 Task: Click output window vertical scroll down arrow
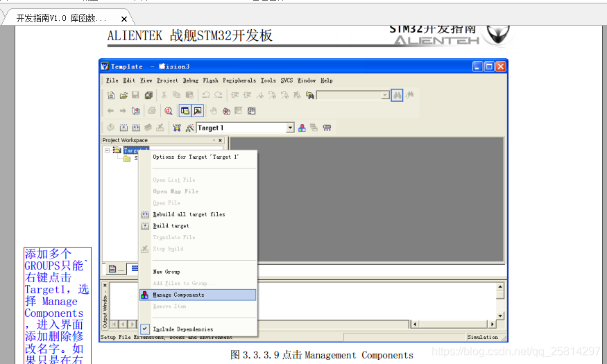(x=500, y=315)
